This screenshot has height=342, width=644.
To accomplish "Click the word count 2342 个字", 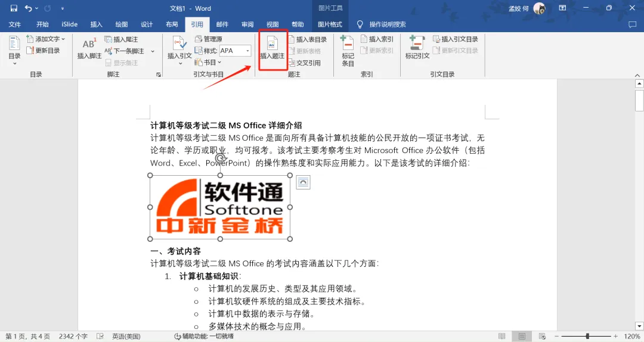I will point(73,336).
